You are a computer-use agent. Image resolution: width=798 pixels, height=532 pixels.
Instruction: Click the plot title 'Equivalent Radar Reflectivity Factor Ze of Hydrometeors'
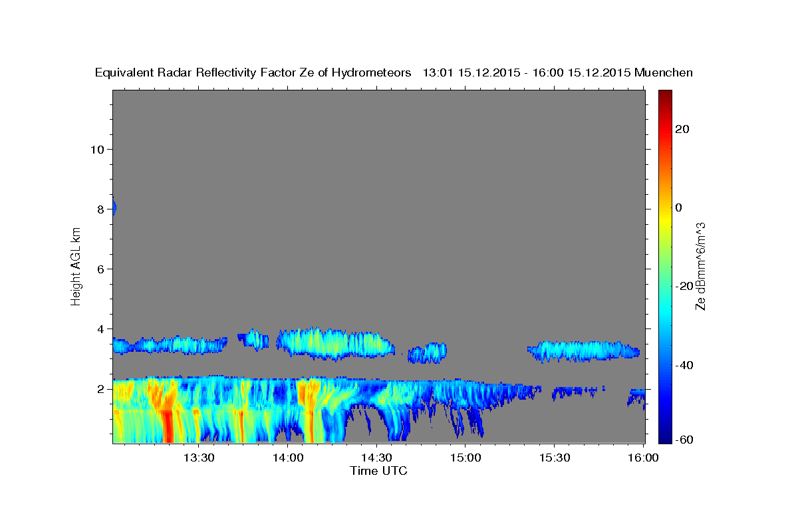[253, 72]
